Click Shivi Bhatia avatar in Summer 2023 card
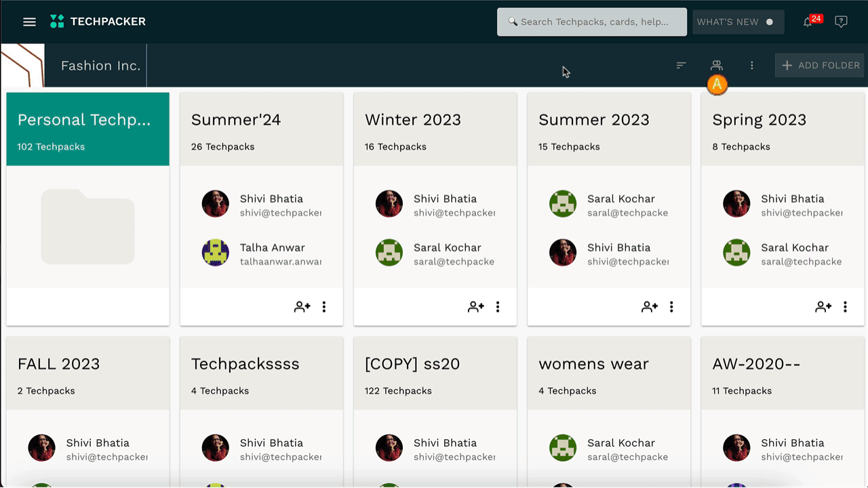 563,252
